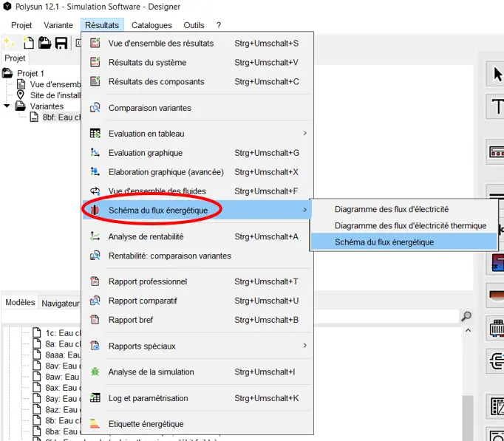
Task: Collapse the Variantes tree node
Action: tap(7, 106)
